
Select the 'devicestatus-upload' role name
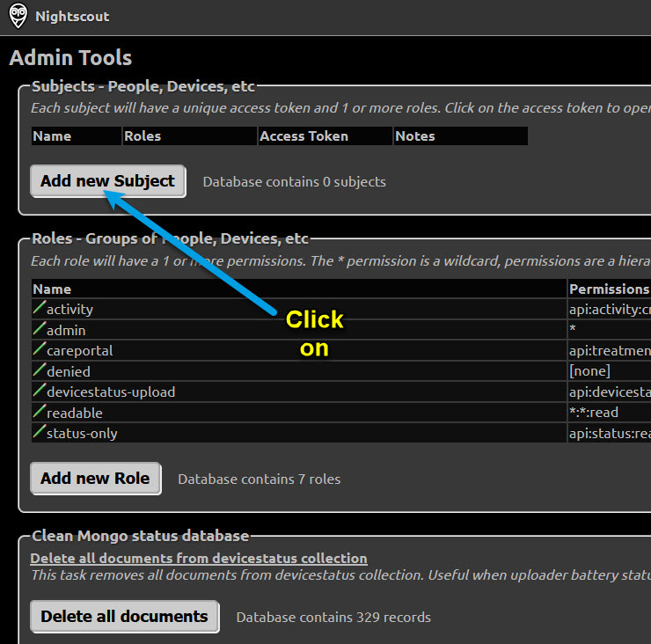point(111,392)
